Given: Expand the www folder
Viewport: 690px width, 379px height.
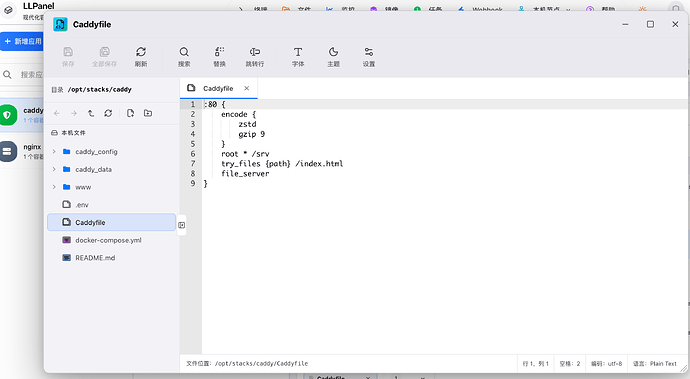Looking at the screenshot, I should coord(54,187).
